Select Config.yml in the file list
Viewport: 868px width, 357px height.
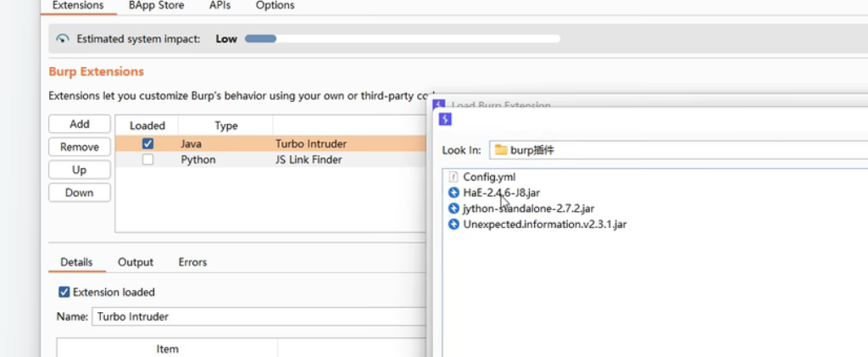point(489,176)
